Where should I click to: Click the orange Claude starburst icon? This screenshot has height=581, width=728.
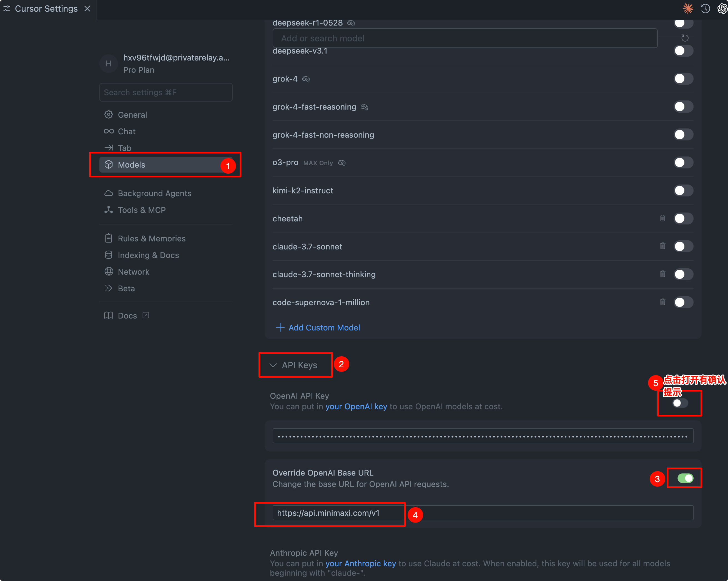[x=688, y=8]
